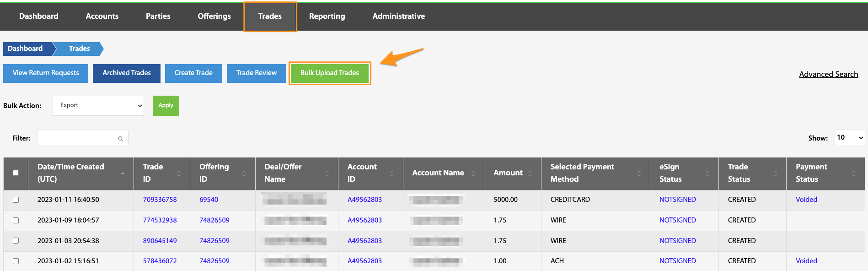Open the Offerings menu
The image size is (868, 271).
coord(214,16)
